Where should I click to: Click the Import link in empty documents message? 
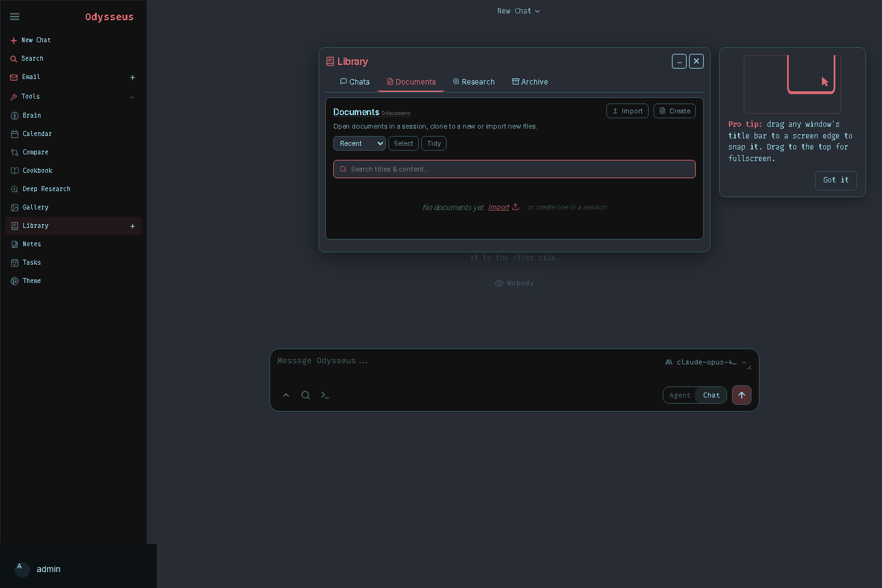503,208
